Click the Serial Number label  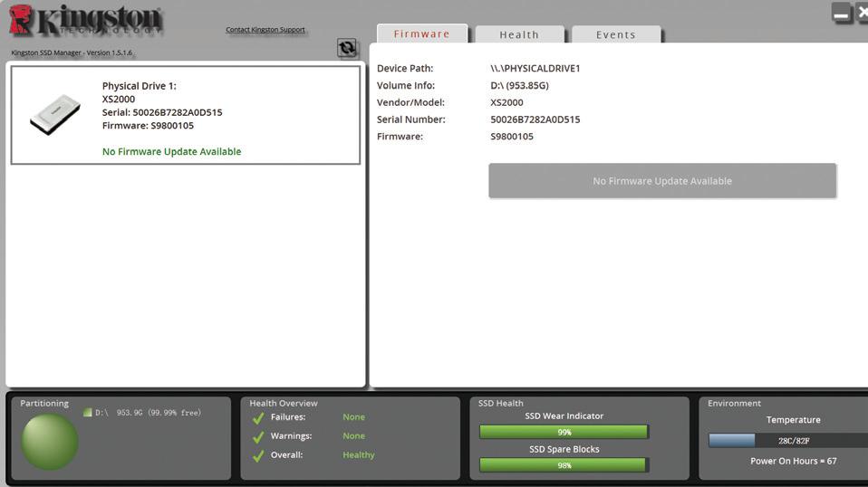[x=410, y=119]
